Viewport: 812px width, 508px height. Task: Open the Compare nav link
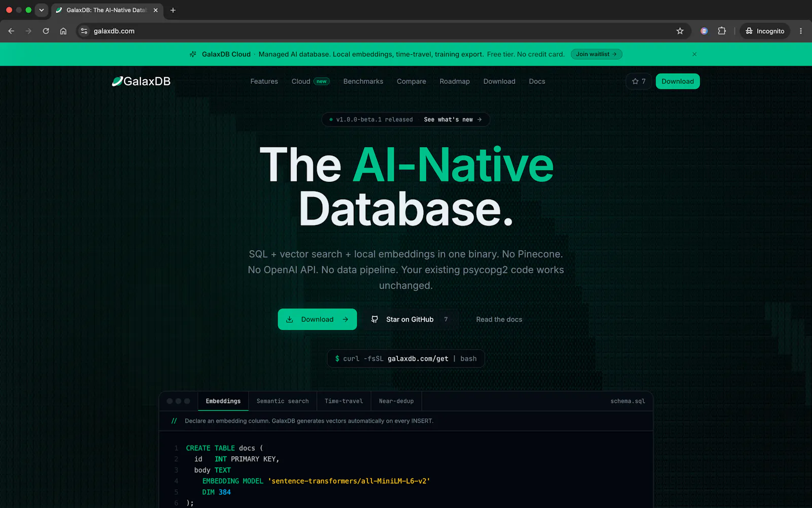[411, 81]
